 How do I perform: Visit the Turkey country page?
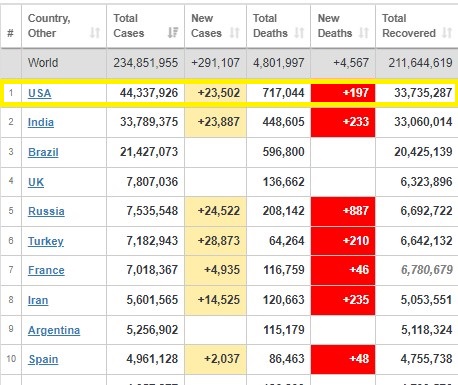pyautogui.click(x=46, y=241)
